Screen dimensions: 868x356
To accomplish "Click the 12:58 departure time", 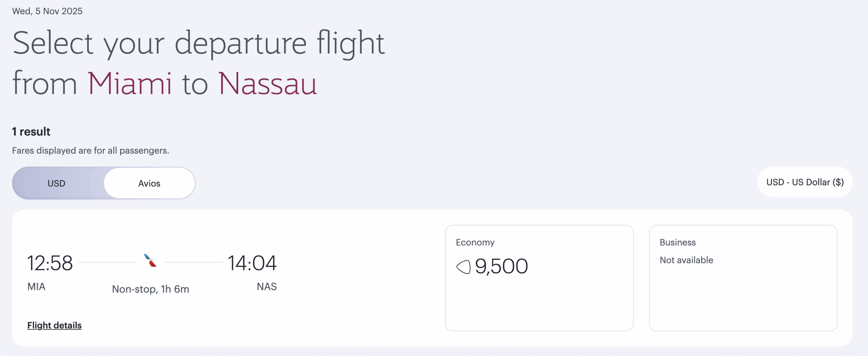I will point(50,263).
